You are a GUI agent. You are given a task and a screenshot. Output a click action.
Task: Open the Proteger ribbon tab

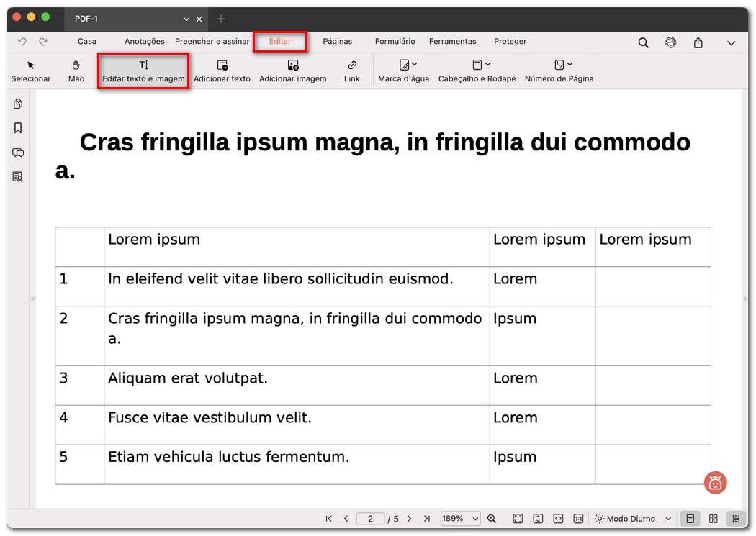click(510, 42)
